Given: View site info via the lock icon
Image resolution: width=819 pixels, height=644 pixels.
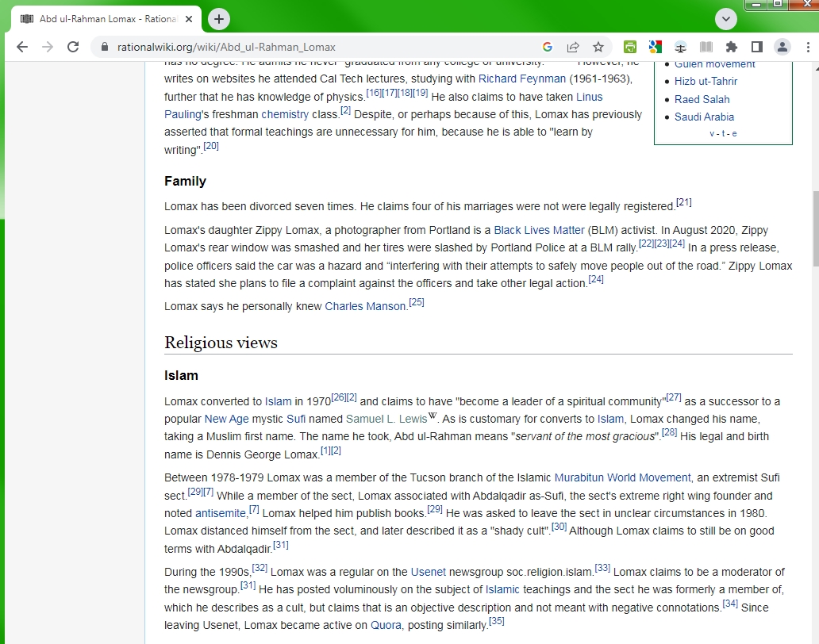Looking at the screenshot, I should (105, 47).
